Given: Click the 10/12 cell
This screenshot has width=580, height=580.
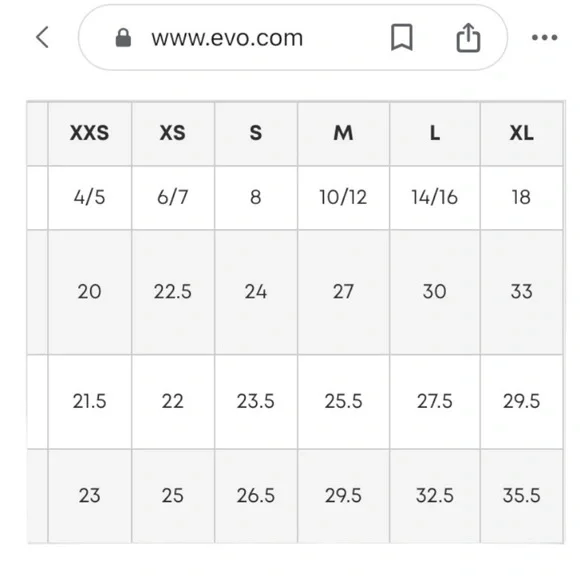Looking at the screenshot, I should [344, 198].
